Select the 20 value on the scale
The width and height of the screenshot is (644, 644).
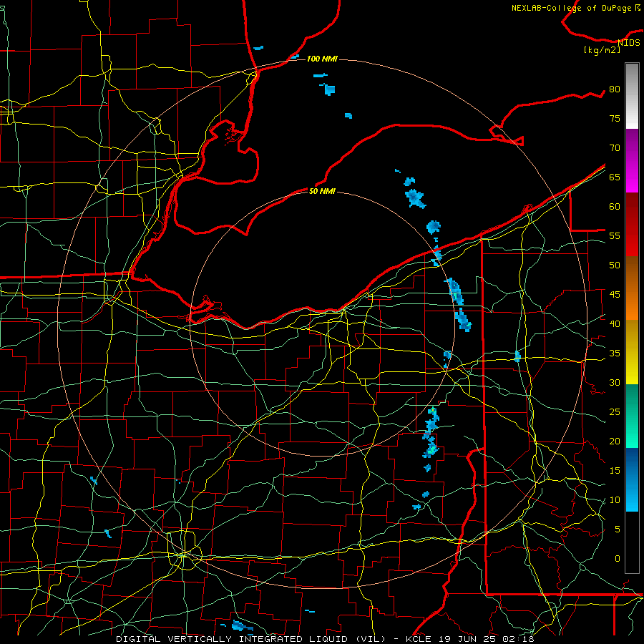[x=615, y=441]
